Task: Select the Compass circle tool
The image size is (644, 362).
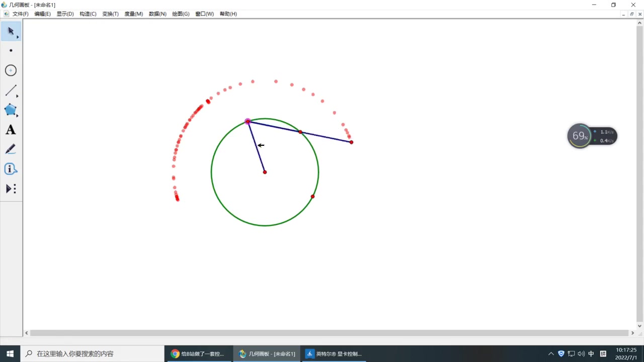Action: tap(11, 70)
